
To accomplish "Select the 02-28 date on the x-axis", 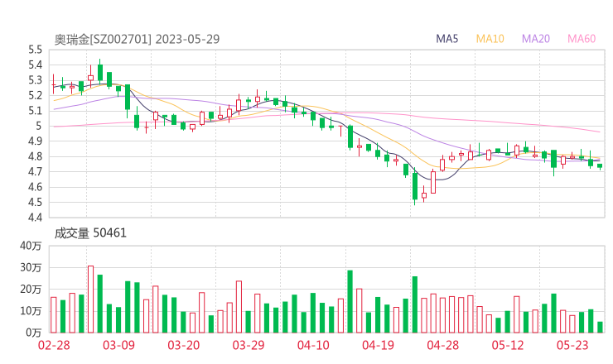I will (x=53, y=345).
